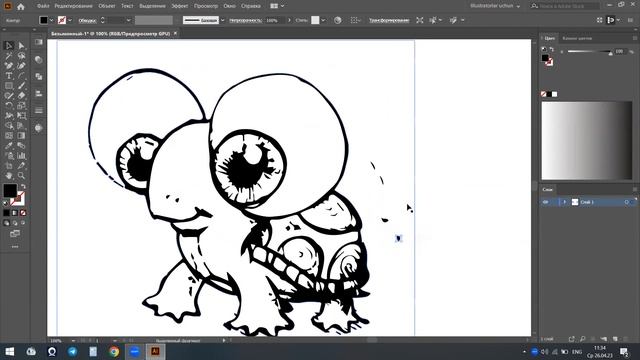Toggle the target circle of Слой 1

pyautogui.click(x=627, y=202)
